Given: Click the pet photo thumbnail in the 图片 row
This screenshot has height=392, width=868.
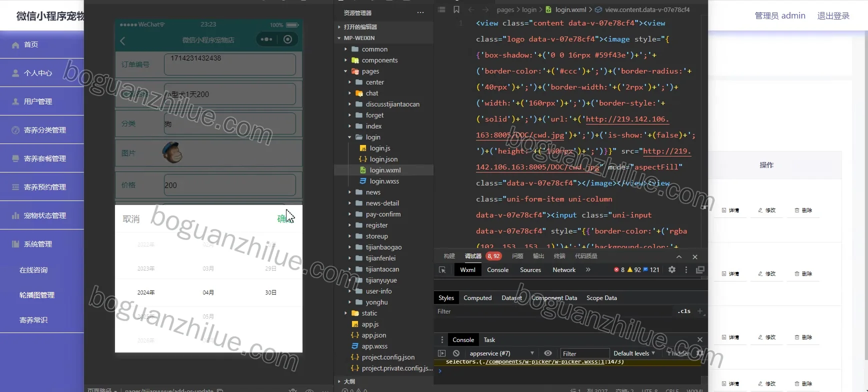Looking at the screenshot, I should [172, 152].
